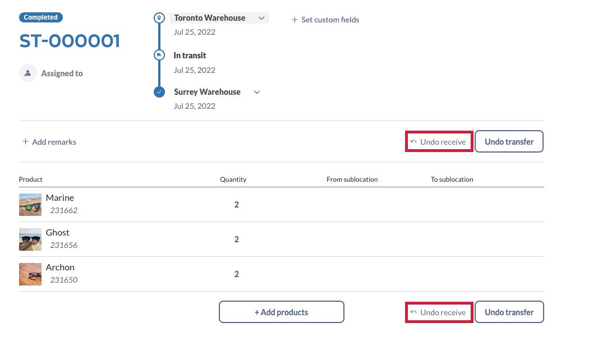The image size is (593, 364).
Task: Open the Toronto Warehouse dropdown
Action: pos(261,19)
